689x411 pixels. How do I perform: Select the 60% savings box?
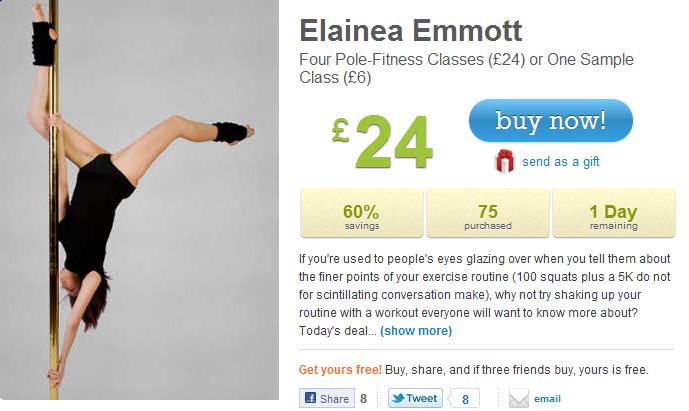[361, 213]
